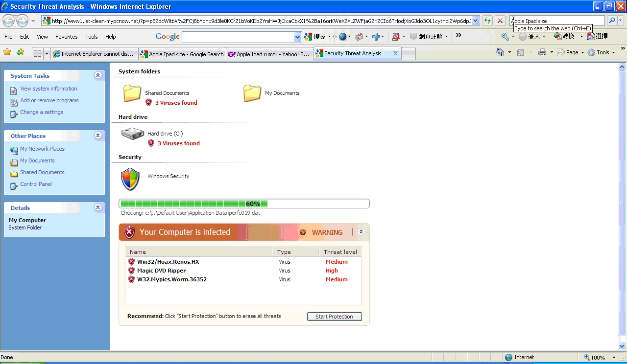Switch to Apple Ipad rumor Yahoo tab
This screenshot has height=364, width=627.
pos(269,54)
